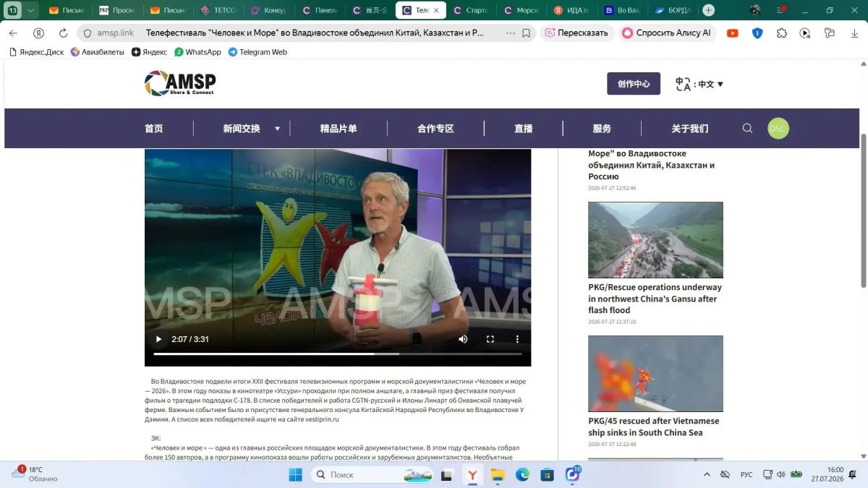Open File Explorer from the taskbar
Screen dimensions: 868x488
point(497,474)
